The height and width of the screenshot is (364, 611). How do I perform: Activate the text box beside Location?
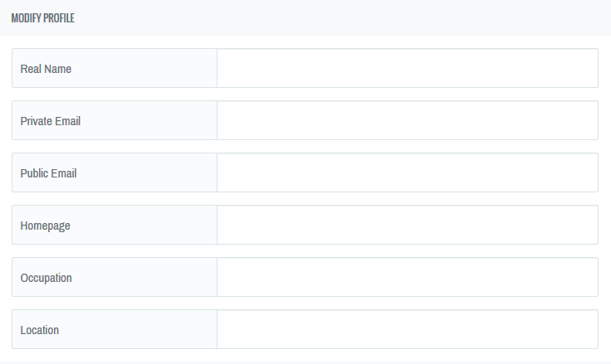click(407, 329)
